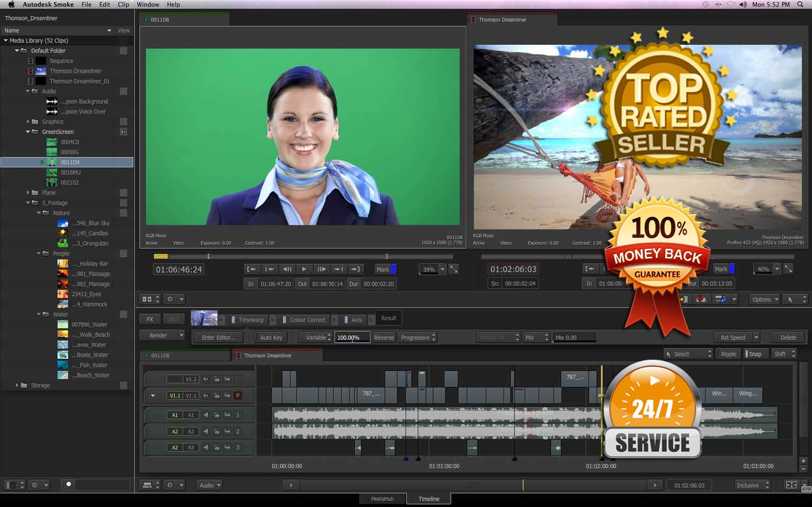Collapse the GreenScreen folder

point(28,132)
